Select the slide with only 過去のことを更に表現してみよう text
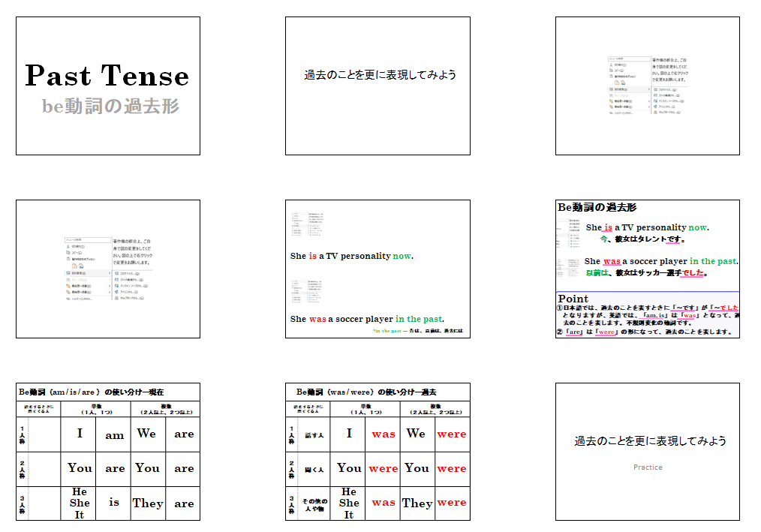Image resolution: width=761 pixels, height=532 pixels. pyautogui.click(x=377, y=86)
